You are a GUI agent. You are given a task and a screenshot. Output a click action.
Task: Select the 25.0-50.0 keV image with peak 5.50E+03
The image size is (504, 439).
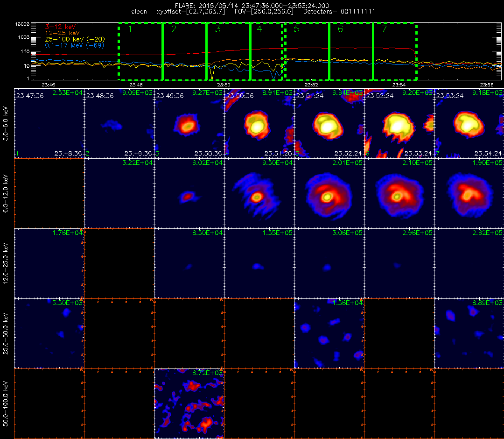click(x=49, y=333)
